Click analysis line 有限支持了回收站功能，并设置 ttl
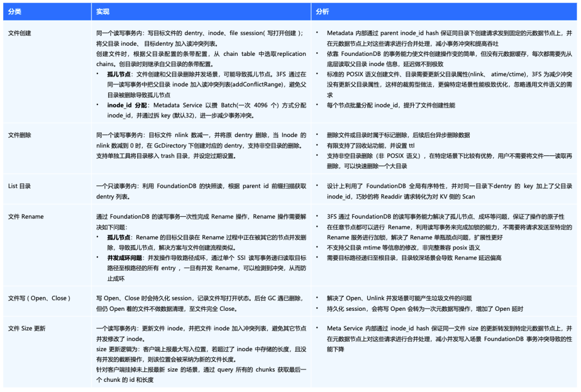581x392 pixels. 371,146
